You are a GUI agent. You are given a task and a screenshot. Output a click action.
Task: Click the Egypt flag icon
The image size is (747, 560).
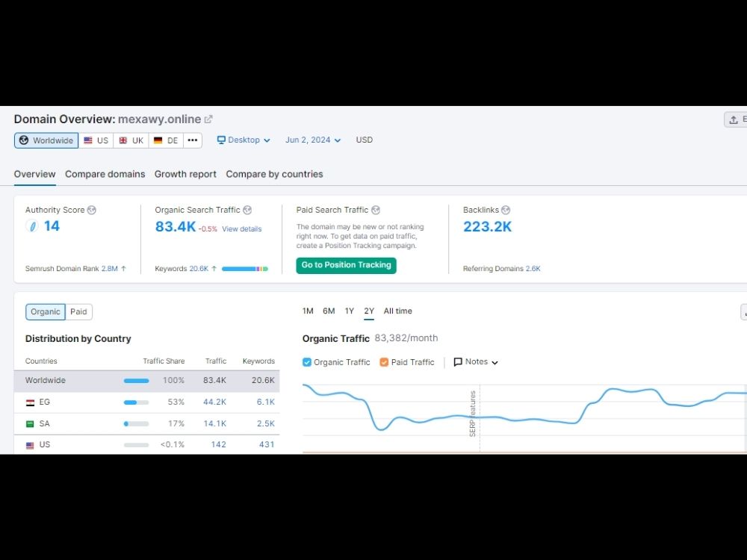pos(30,402)
